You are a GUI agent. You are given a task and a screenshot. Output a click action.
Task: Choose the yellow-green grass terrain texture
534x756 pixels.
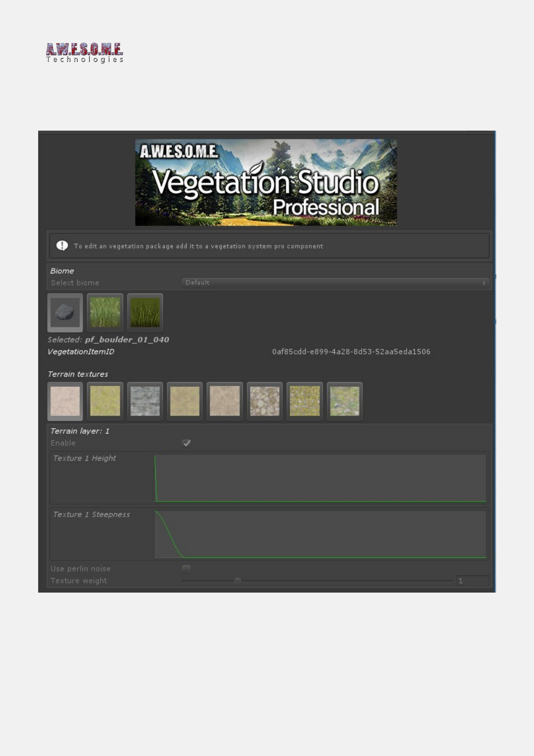click(105, 401)
